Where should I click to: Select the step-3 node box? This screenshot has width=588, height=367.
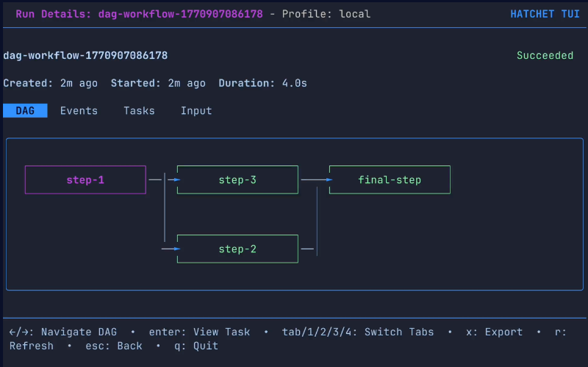(237, 179)
